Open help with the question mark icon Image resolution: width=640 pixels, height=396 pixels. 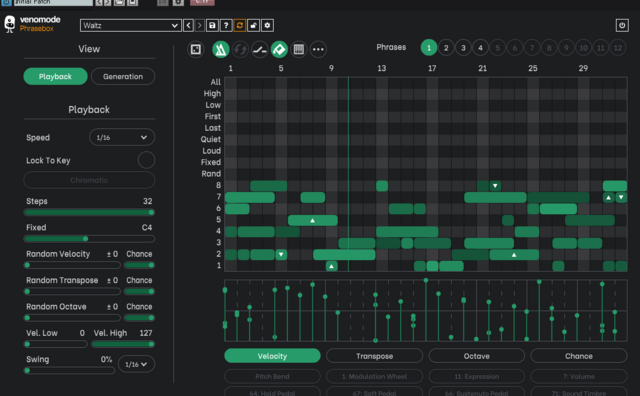[x=226, y=25]
